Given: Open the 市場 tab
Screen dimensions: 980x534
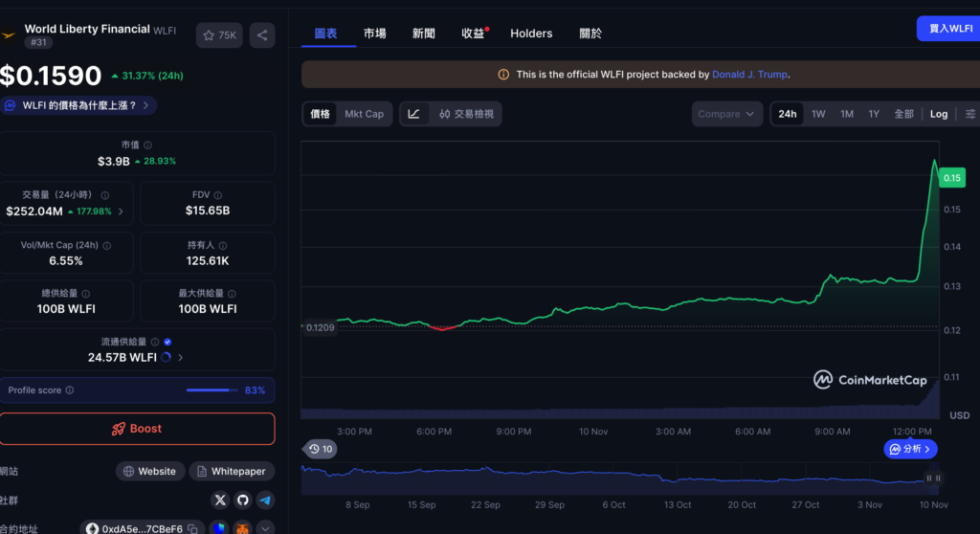Looking at the screenshot, I should pyautogui.click(x=375, y=33).
